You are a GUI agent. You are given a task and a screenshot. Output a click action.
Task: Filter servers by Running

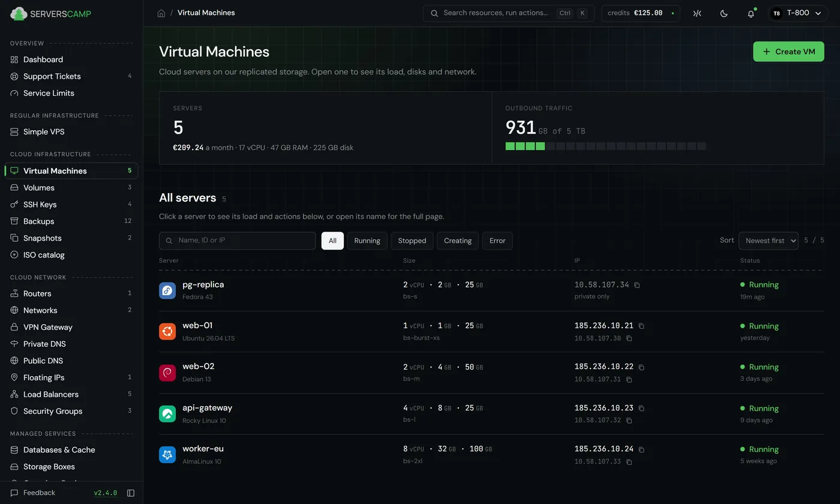pos(367,241)
